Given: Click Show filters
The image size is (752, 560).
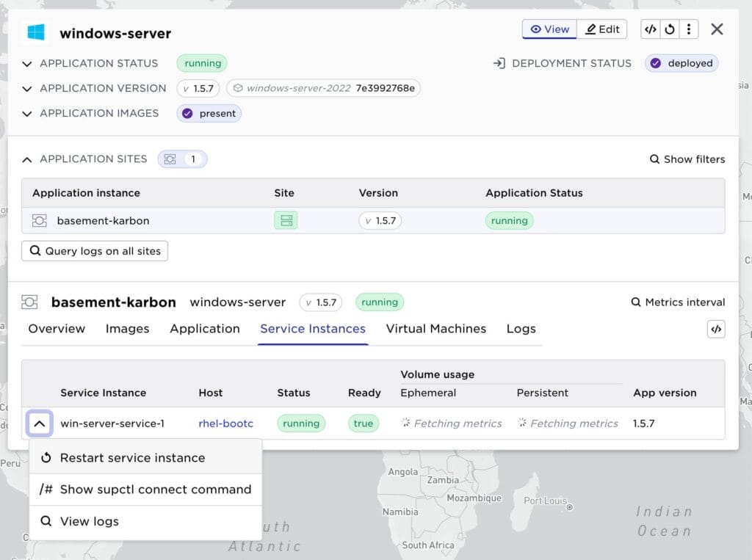Looking at the screenshot, I should click(687, 159).
